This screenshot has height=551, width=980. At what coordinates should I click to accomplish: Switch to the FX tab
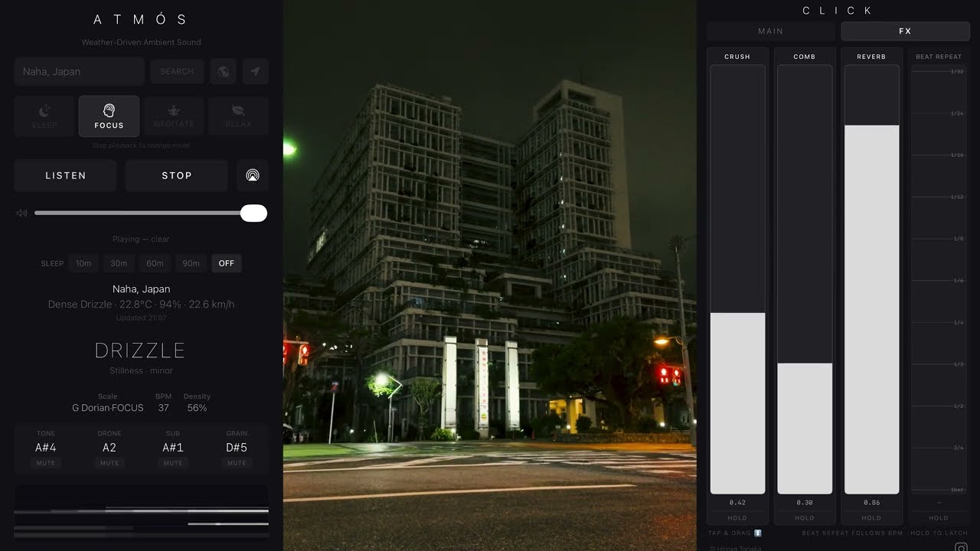(905, 31)
